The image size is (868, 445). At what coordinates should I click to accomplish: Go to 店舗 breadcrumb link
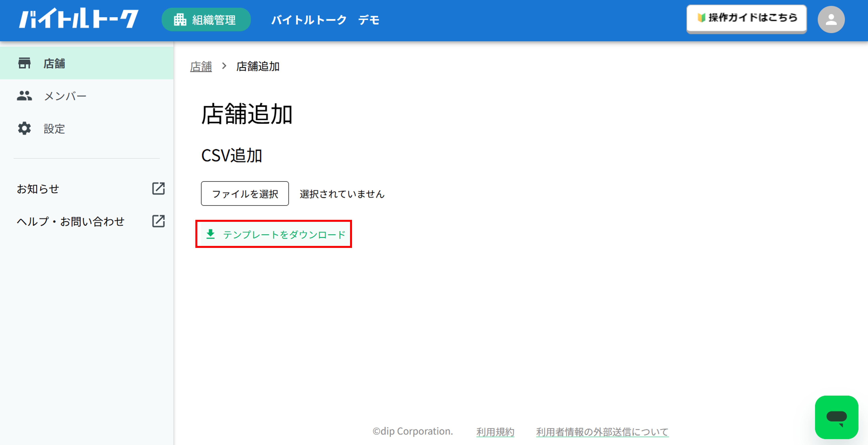pyautogui.click(x=201, y=66)
